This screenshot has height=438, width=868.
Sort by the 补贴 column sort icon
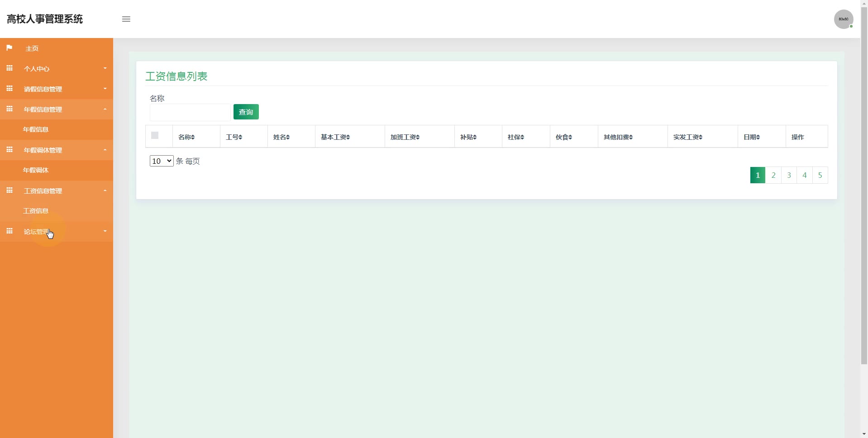tap(475, 137)
